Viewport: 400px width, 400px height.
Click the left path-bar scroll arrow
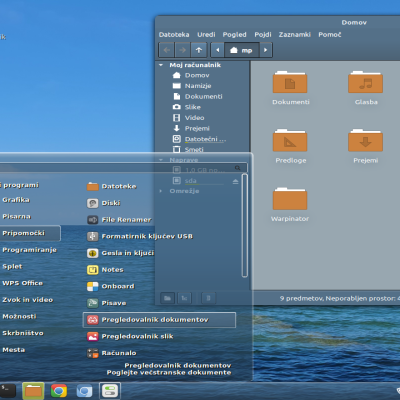[218, 50]
